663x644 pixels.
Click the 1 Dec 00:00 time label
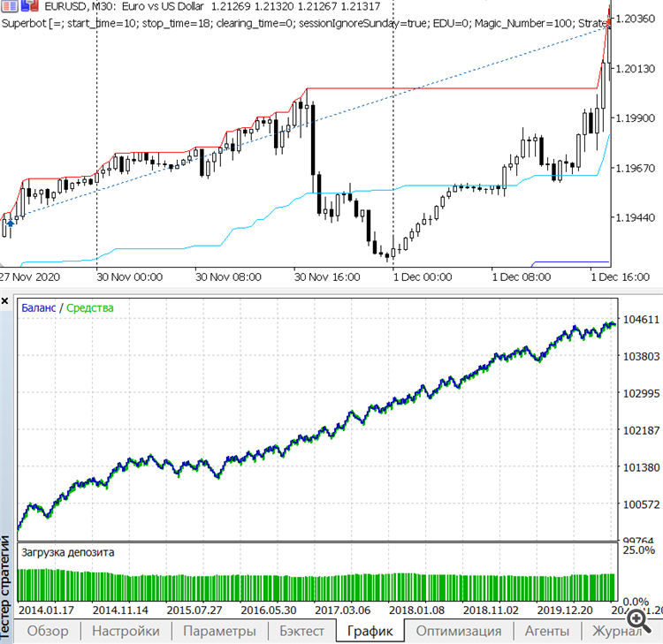click(x=423, y=277)
